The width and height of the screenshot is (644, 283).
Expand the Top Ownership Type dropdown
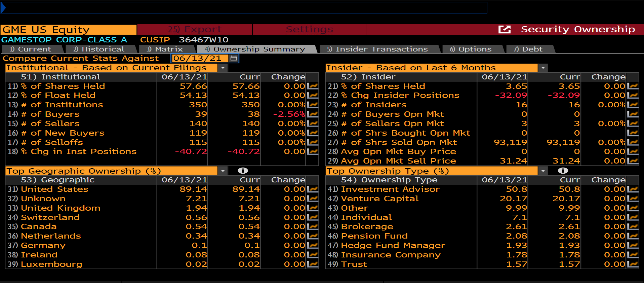543,171
